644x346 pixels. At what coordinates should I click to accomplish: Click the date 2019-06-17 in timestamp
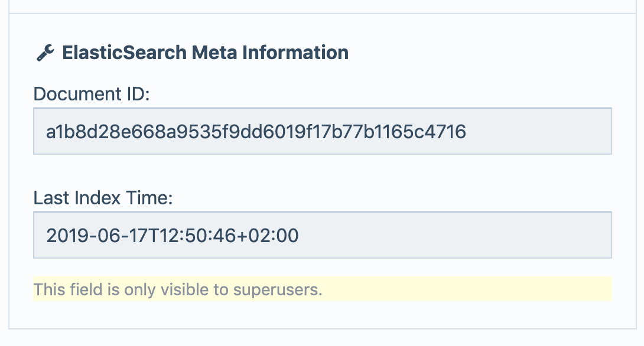tap(96, 236)
